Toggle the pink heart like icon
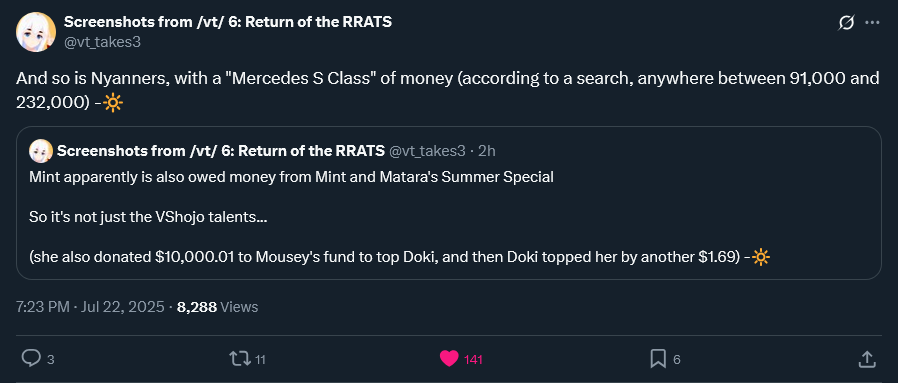The height and width of the screenshot is (383, 898). (x=449, y=359)
